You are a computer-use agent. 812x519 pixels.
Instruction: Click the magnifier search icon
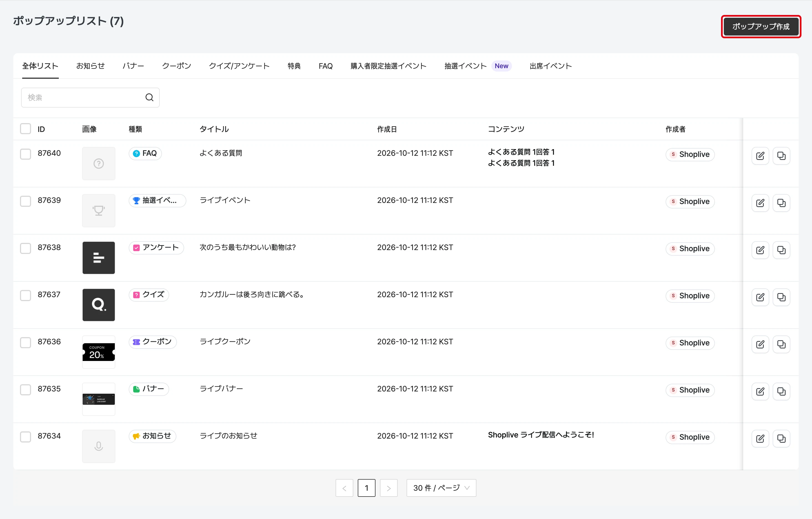[x=149, y=98]
